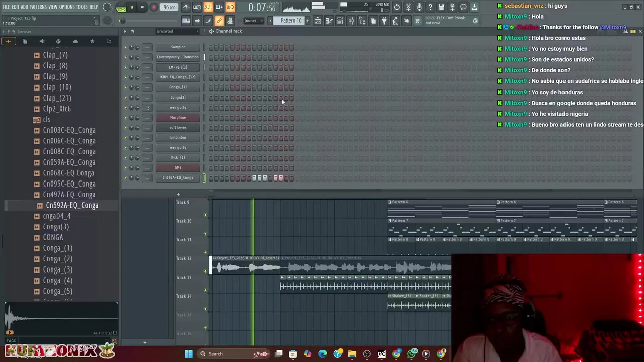Open the VIEW menu
Viewport: 644px width, 362px height.
coord(53,7)
